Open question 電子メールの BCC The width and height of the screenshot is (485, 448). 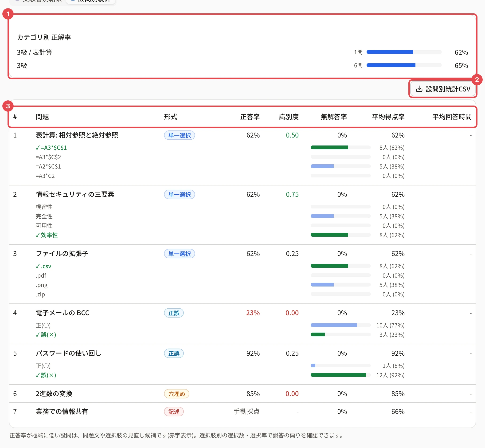point(62,313)
